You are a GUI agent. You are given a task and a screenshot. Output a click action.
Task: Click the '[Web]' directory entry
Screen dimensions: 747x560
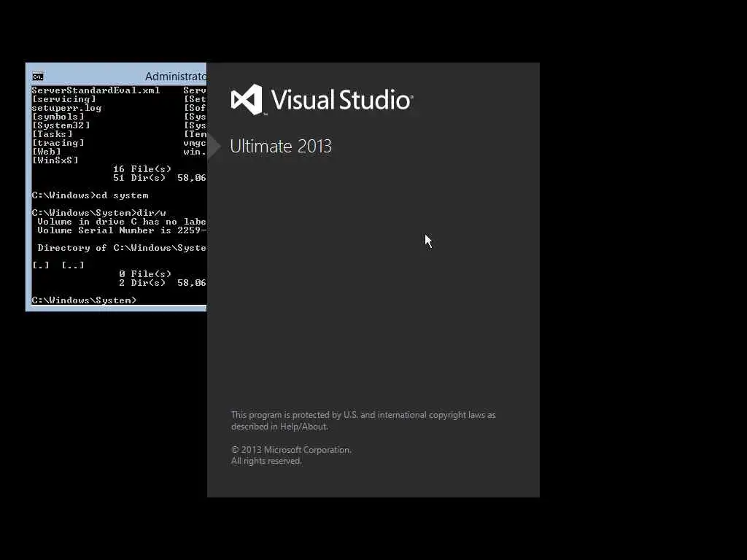tap(47, 152)
